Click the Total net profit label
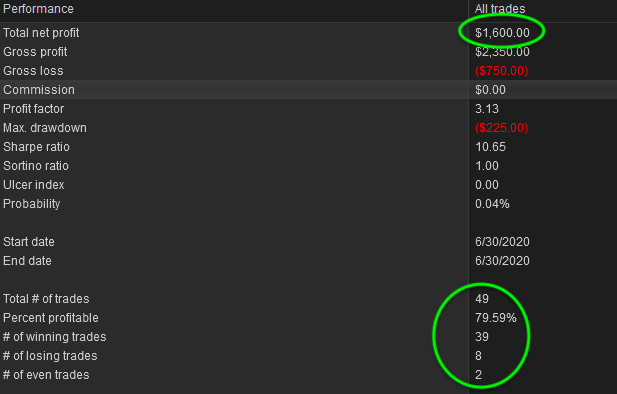Viewport: 617px width, 394px height. pos(41,33)
